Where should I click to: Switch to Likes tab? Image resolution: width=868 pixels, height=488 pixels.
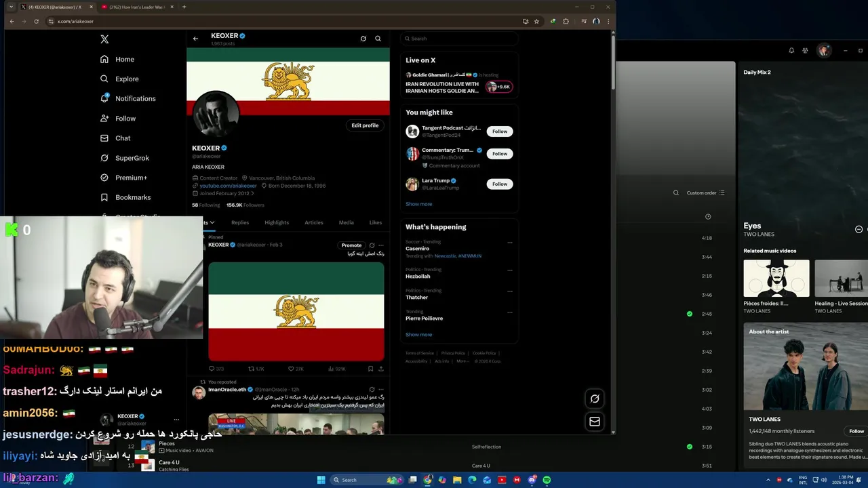click(x=376, y=222)
